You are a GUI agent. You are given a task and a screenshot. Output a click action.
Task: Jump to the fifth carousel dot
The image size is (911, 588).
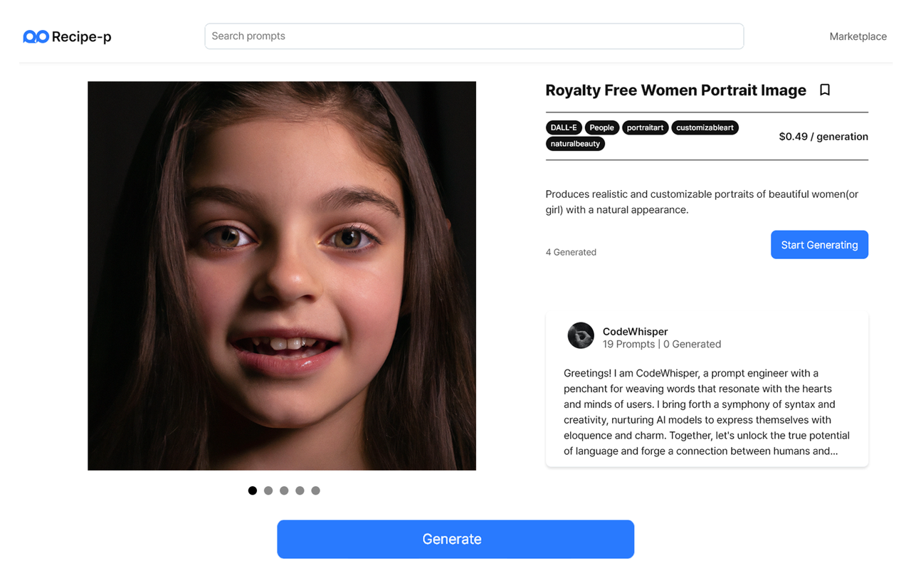(315, 490)
